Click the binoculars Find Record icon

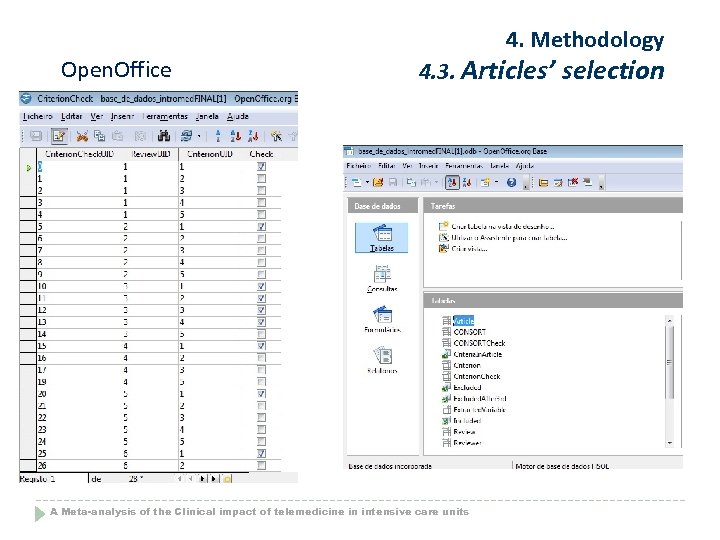coord(163,136)
